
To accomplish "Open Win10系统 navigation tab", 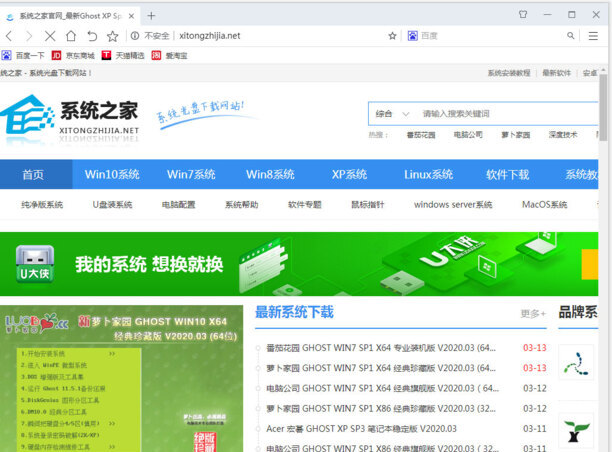I will (112, 174).
